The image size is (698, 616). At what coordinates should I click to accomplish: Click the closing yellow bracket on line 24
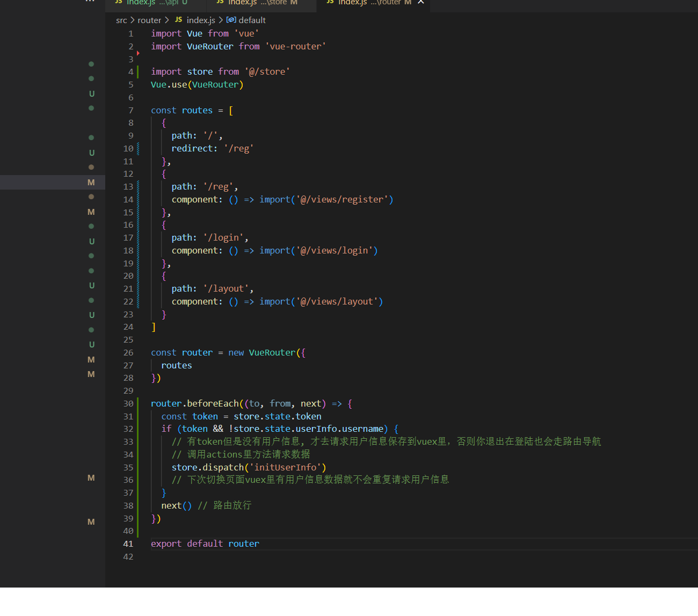154,327
